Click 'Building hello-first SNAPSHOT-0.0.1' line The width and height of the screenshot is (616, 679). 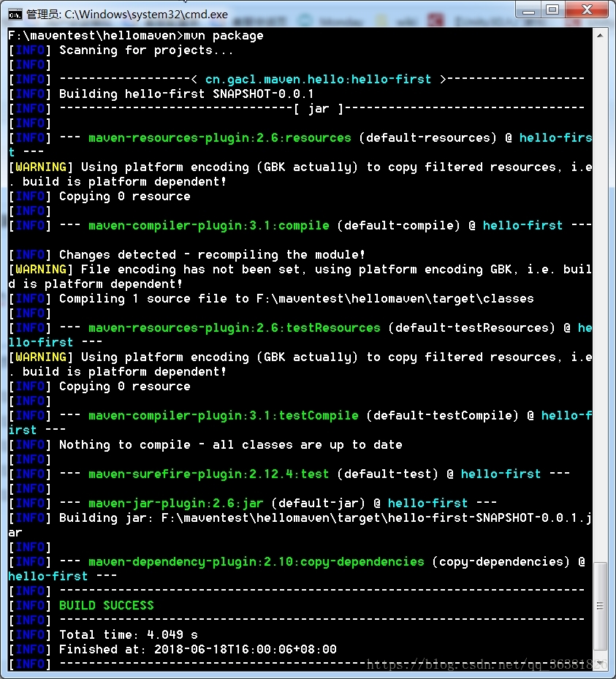(x=186, y=94)
